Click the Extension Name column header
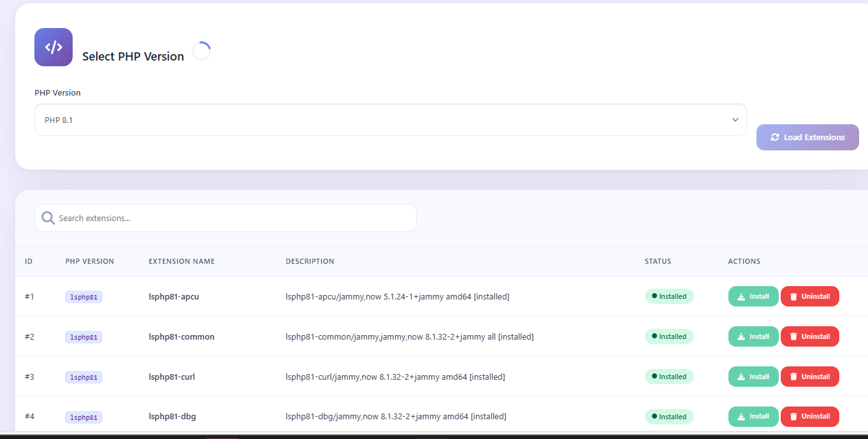This screenshot has height=439, width=868. (x=182, y=261)
